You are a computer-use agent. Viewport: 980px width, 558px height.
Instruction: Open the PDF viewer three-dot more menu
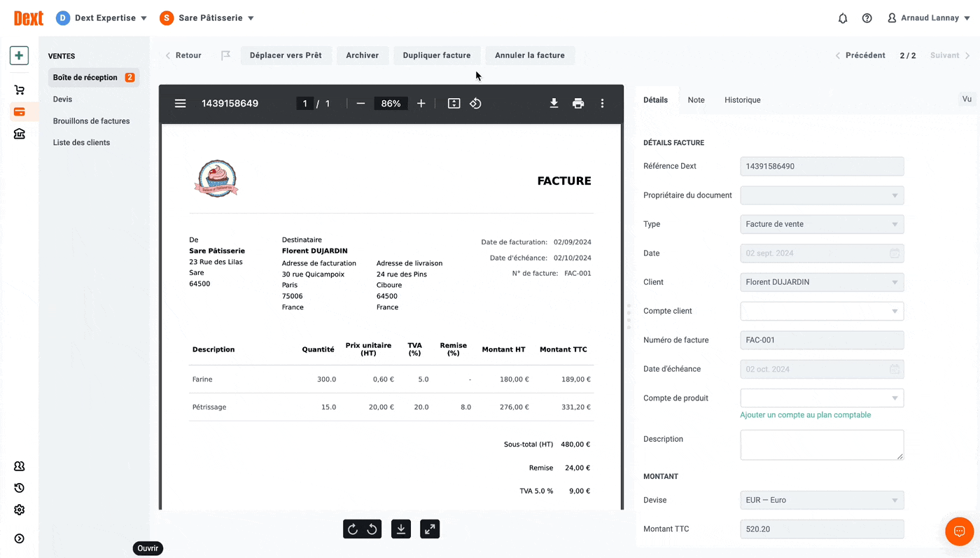click(x=602, y=104)
